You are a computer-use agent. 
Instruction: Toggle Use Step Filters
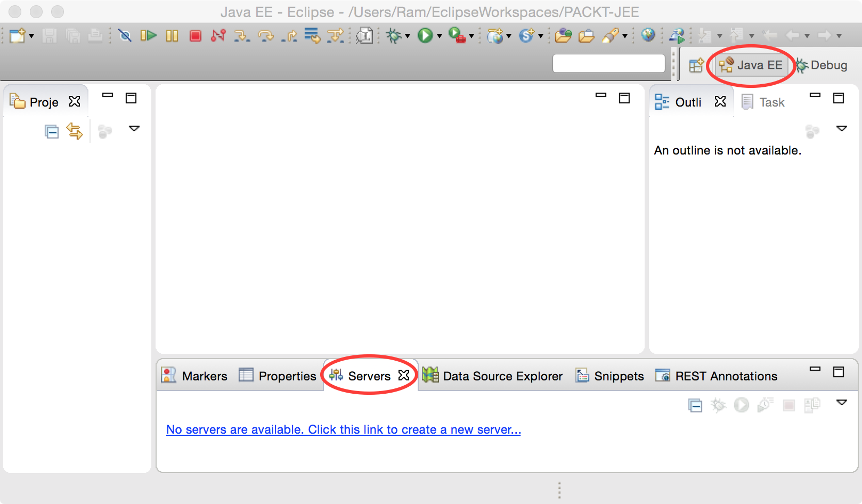pyautogui.click(x=336, y=36)
